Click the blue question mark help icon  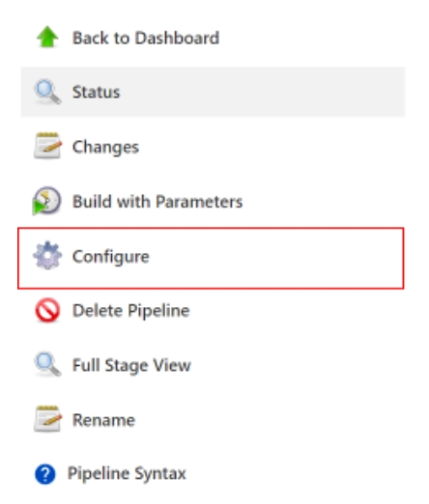click(x=45, y=474)
